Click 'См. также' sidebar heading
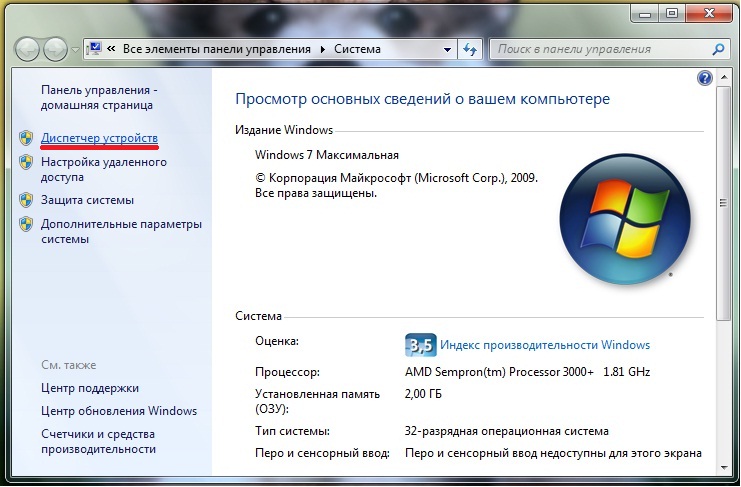This screenshot has height=487, width=741. pyautogui.click(x=69, y=365)
